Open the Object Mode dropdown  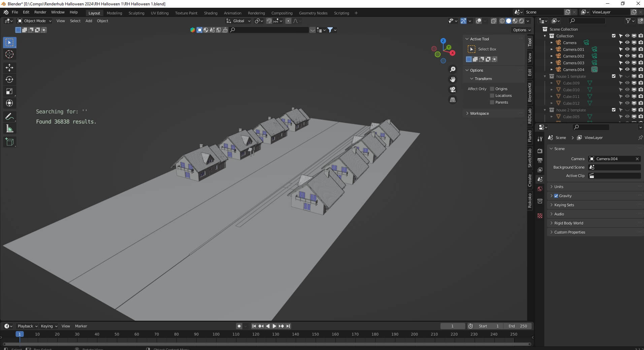pyautogui.click(x=34, y=21)
